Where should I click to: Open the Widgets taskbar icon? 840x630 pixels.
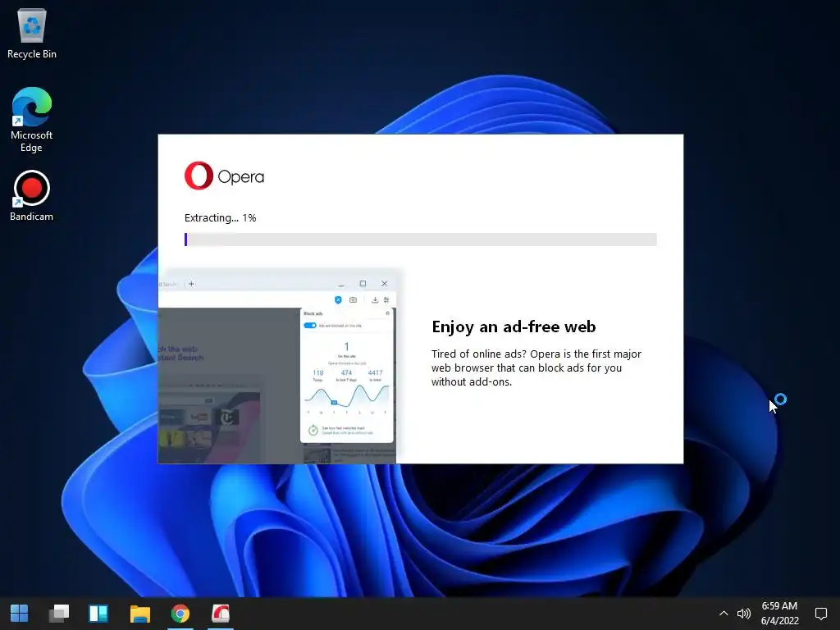coord(98,614)
